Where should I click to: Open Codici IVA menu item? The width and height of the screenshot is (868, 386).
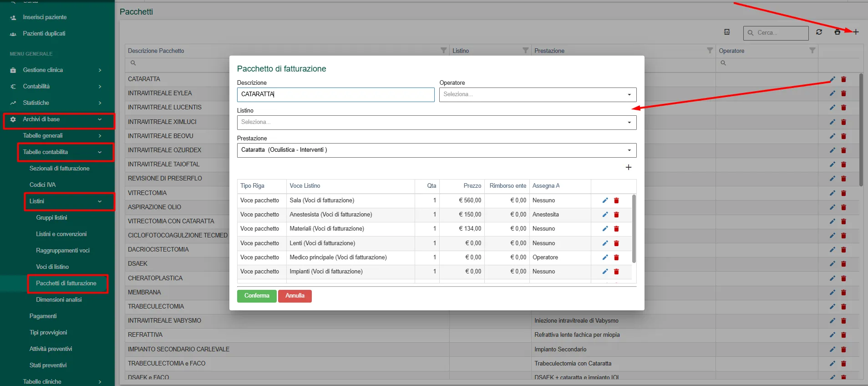(x=42, y=185)
